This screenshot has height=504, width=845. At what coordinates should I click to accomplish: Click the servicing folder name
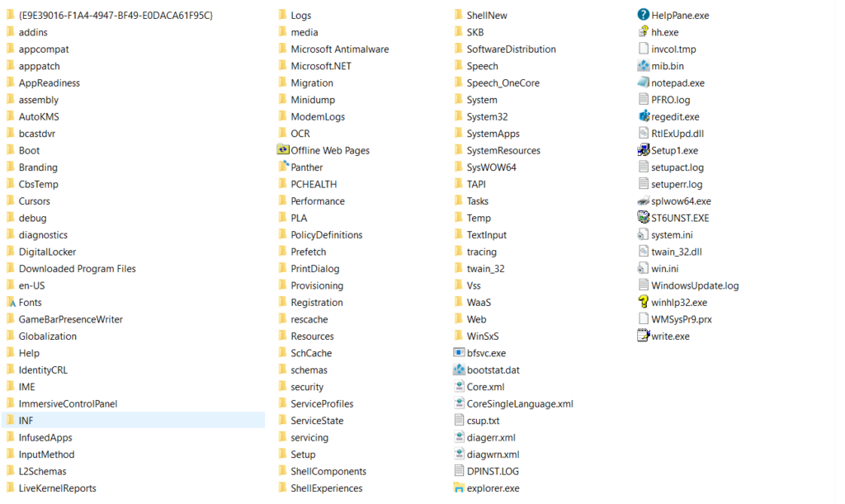click(309, 437)
